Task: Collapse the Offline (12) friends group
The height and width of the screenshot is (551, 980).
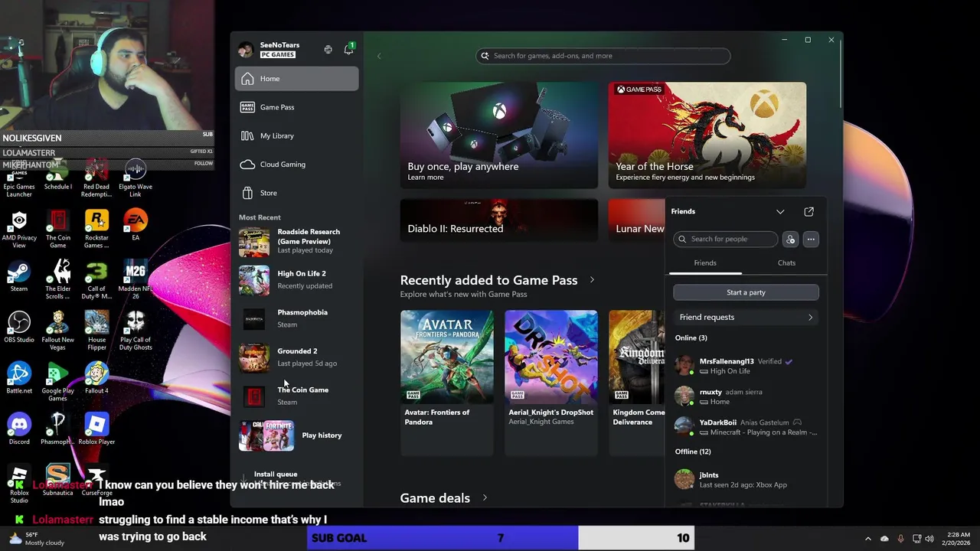Action: [x=693, y=452]
